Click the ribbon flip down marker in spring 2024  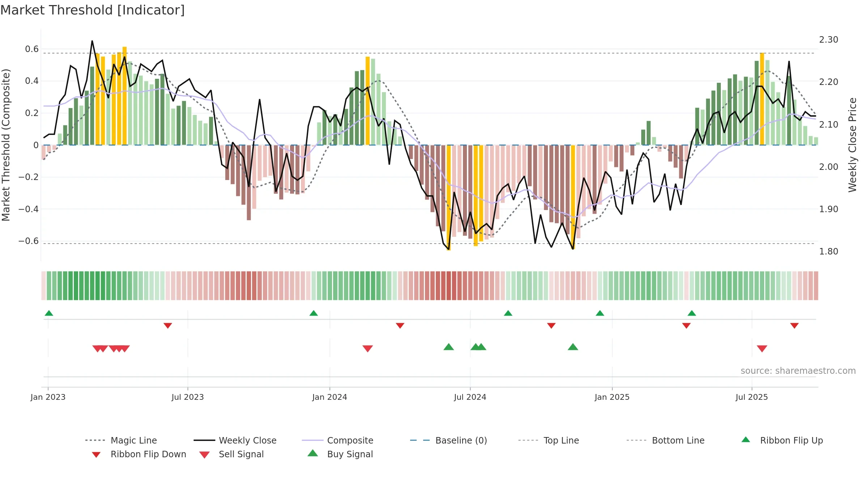click(x=400, y=326)
